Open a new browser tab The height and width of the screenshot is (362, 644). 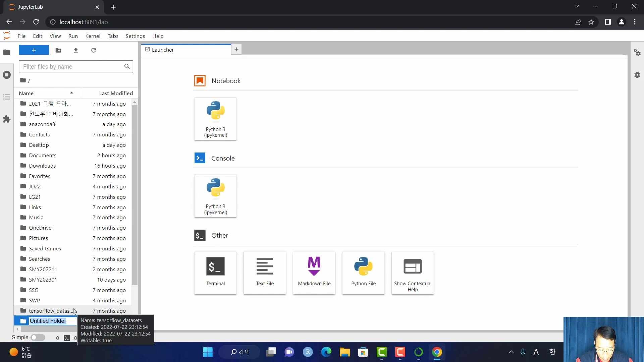[113, 7]
